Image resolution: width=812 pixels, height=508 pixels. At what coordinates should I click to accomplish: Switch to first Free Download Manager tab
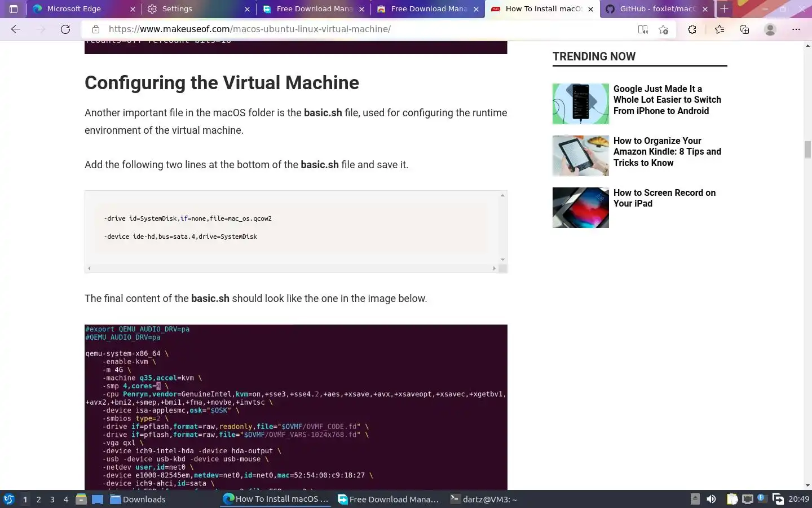[x=313, y=9]
